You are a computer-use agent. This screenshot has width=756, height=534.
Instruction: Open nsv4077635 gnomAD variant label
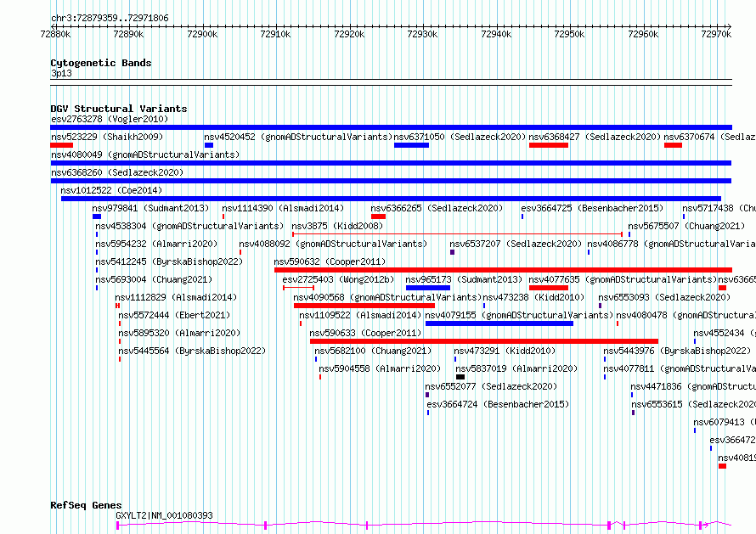623,279
